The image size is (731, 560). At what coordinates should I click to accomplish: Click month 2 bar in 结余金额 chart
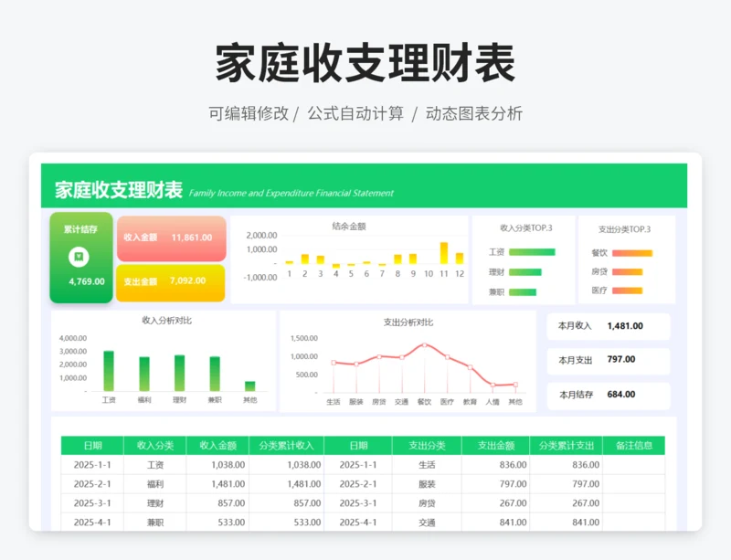[305, 259]
